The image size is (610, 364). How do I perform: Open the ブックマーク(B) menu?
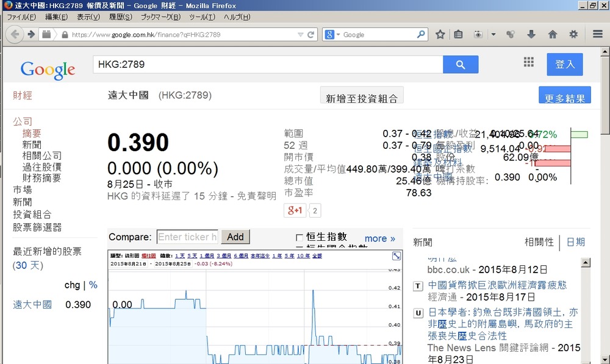click(160, 17)
